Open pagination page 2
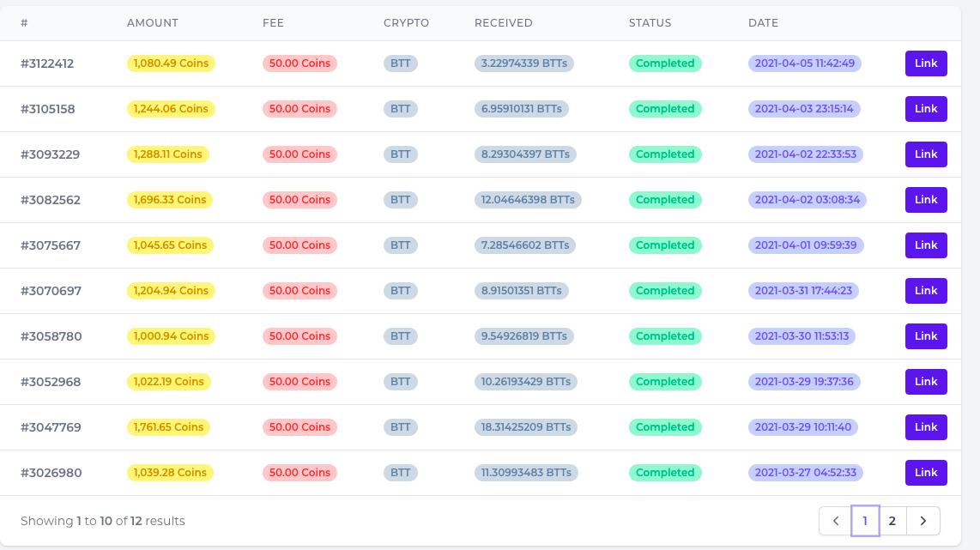Screen dimensions: 980x550 [x=892, y=521]
